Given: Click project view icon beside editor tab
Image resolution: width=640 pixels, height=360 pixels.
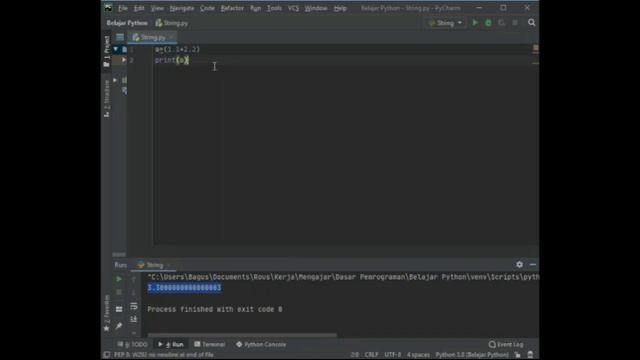Looking at the screenshot, I should [x=120, y=37].
